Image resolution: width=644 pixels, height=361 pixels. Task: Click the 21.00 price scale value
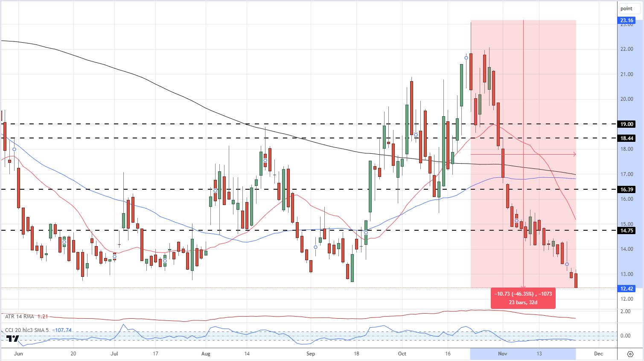627,74
